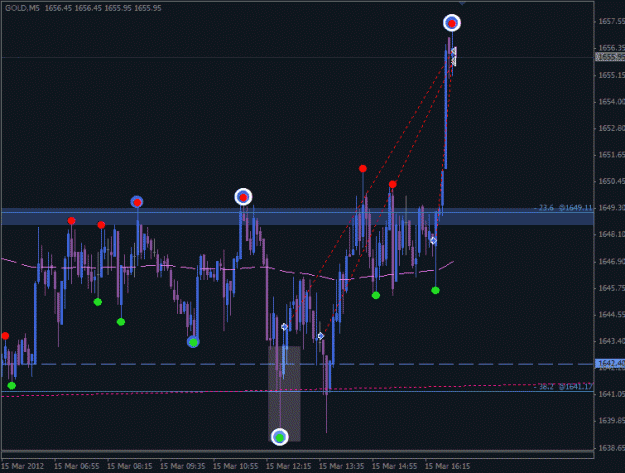Click the 1639.85 price scale label
Screen dimensions: 625x473
point(611,421)
